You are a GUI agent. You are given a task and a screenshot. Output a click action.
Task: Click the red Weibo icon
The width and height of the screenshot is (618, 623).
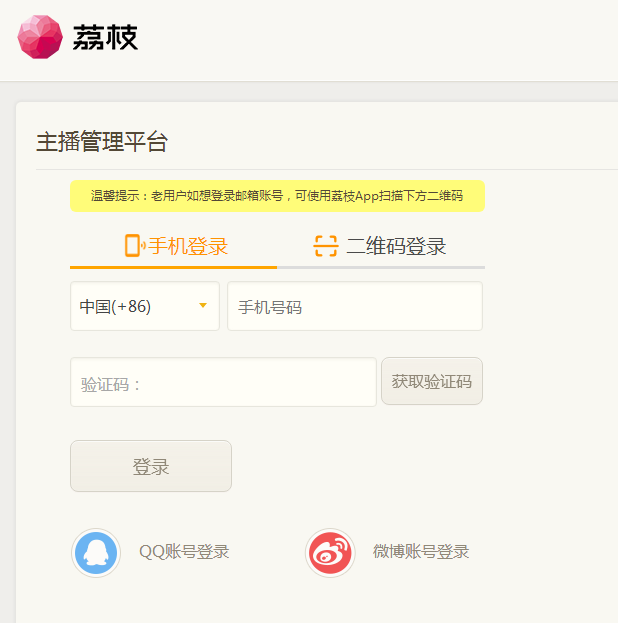click(330, 552)
